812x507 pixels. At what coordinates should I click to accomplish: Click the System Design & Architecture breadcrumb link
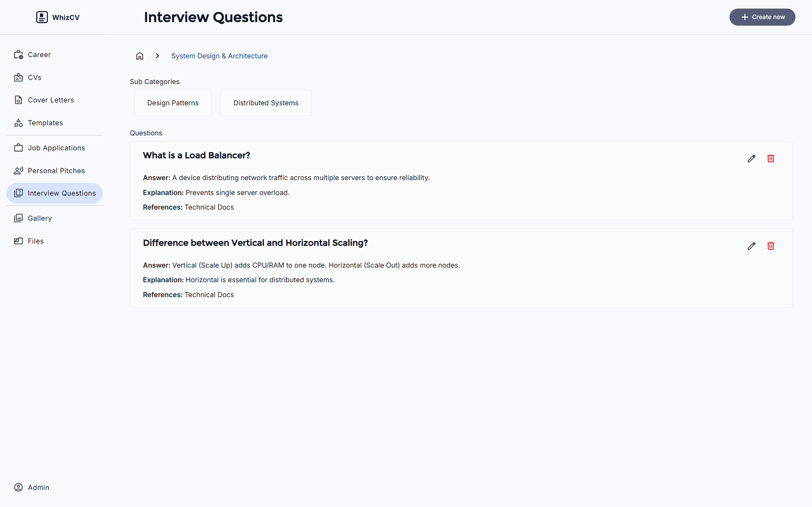pos(220,56)
